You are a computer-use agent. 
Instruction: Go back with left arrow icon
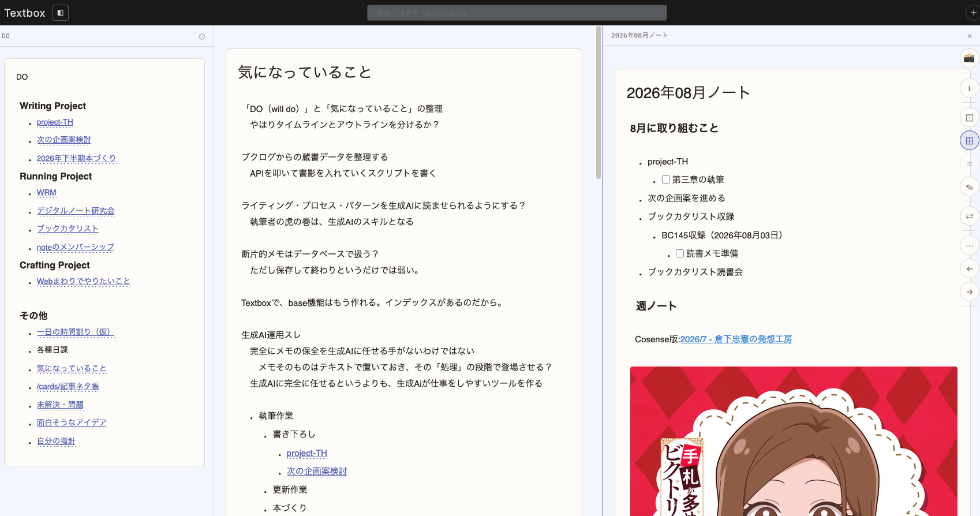pyautogui.click(x=969, y=269)
